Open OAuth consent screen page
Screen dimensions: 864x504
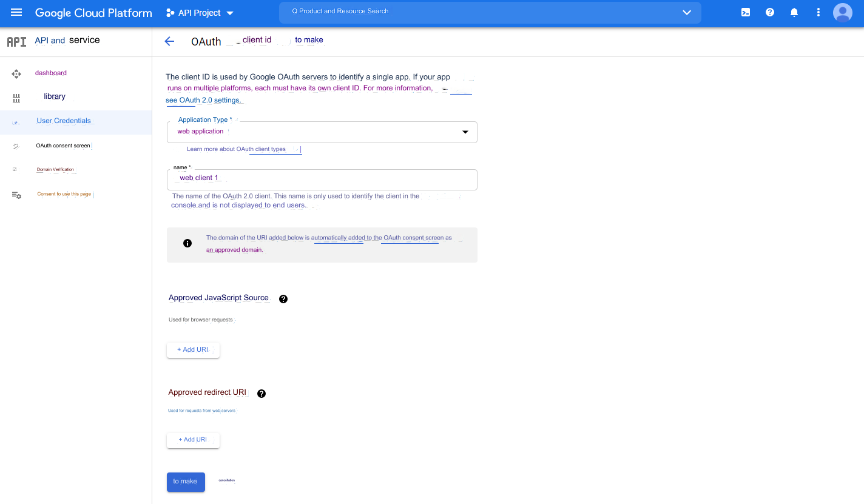[63, 146]
